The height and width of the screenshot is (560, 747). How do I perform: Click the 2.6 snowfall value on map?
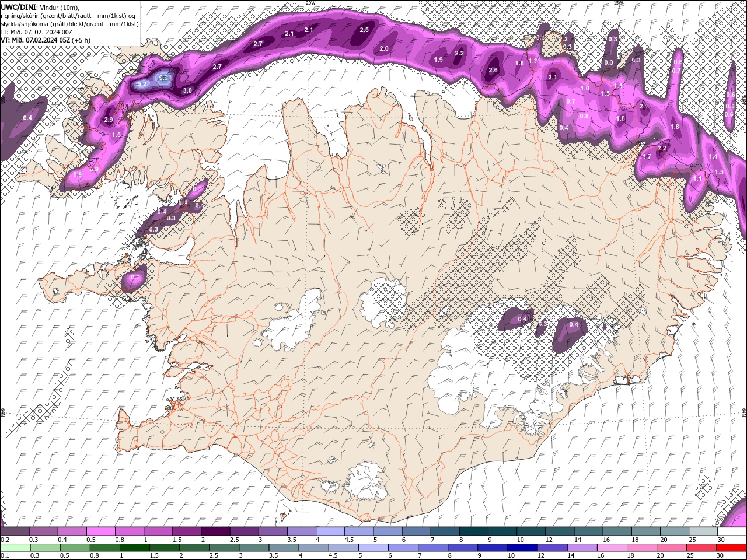tap(493, 70)
